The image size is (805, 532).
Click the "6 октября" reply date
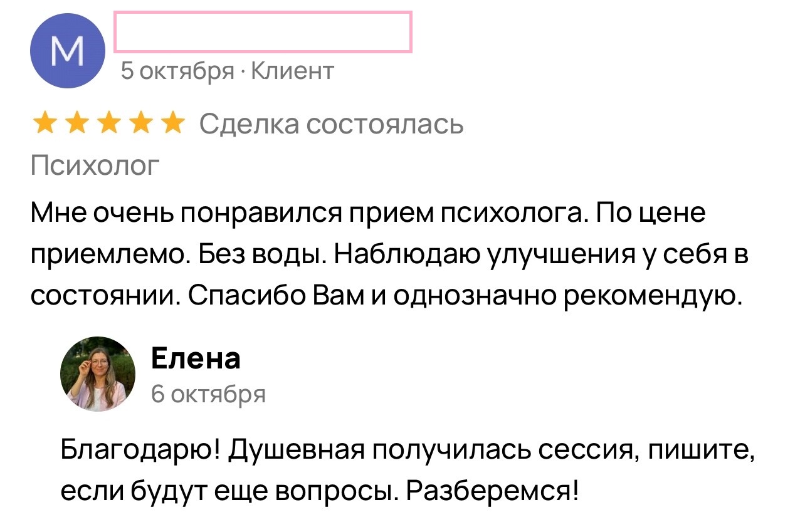point(209,394)
